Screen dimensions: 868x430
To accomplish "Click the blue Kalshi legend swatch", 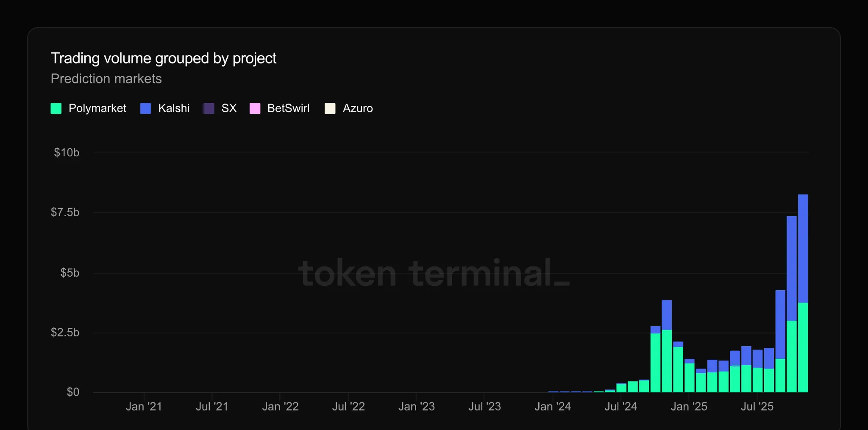I will pos(145,108).
